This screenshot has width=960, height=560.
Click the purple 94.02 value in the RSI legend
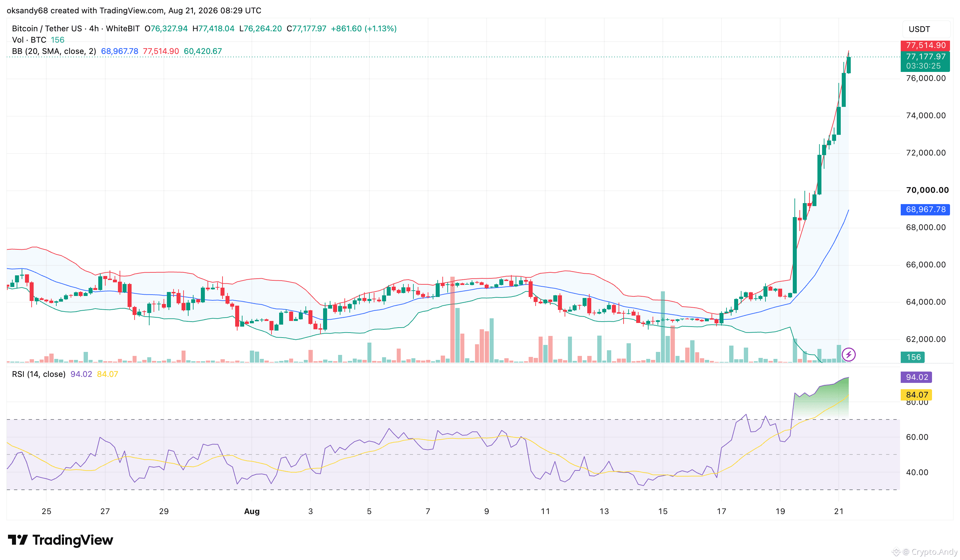click(81, 374)
